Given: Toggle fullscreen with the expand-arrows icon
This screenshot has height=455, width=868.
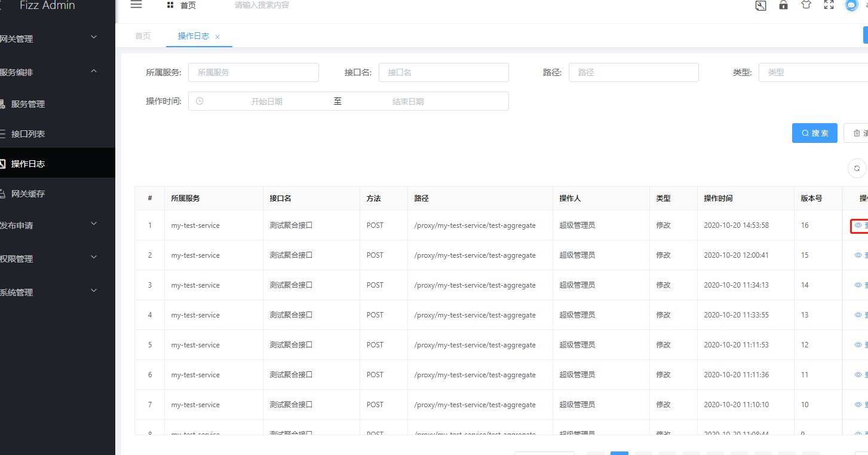Looking at the screenshot, I should (829, 5).
